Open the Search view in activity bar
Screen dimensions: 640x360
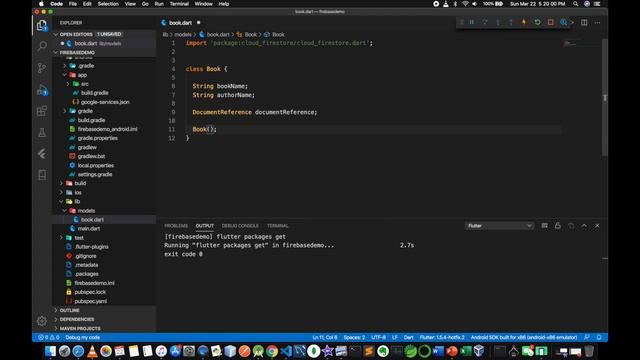[42, 46]
